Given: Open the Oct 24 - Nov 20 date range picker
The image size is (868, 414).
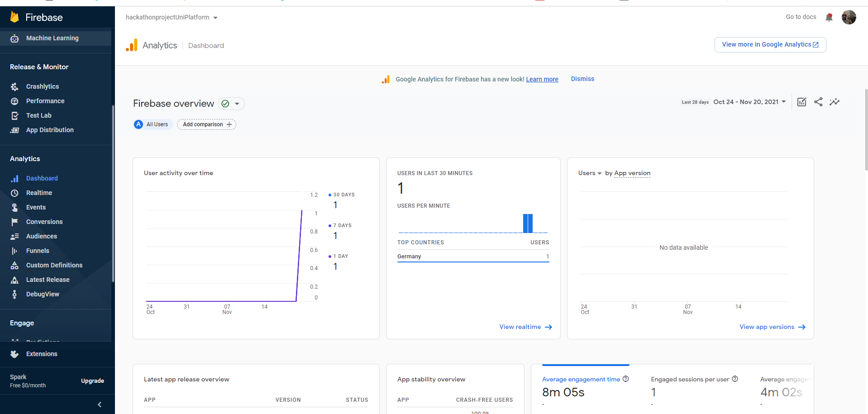Looking at the screenshot, I should (x=749, y=102).
